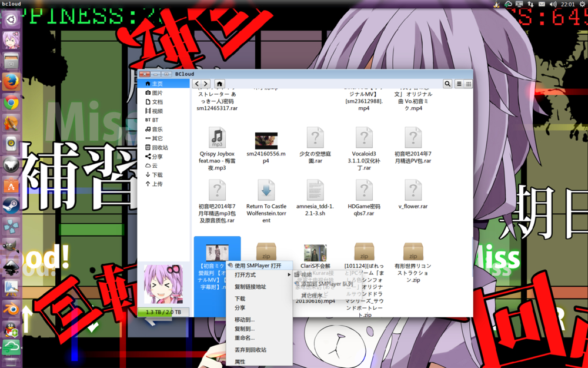Image resolution: width=588 pixels, height=368 pixels.
Task: Choose 分享 share in context menu
Action: pos(259,307)
